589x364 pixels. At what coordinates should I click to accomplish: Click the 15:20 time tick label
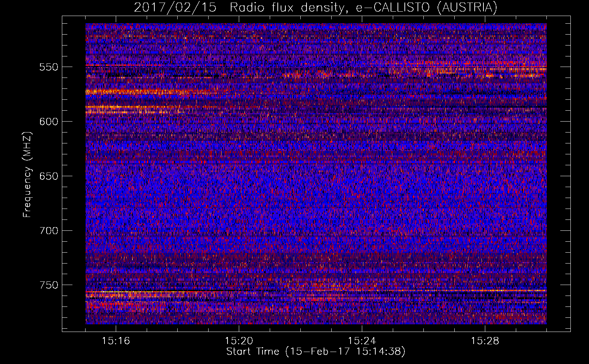[239, 341]
